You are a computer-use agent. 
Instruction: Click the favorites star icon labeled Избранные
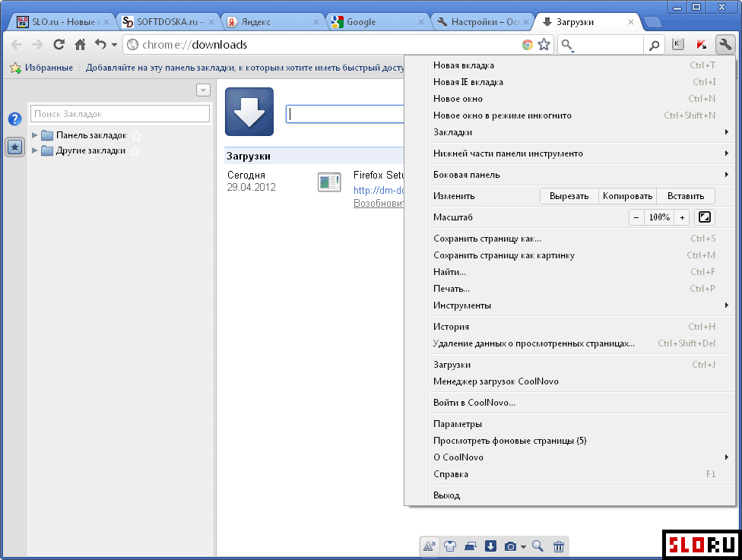pos(16,68)
